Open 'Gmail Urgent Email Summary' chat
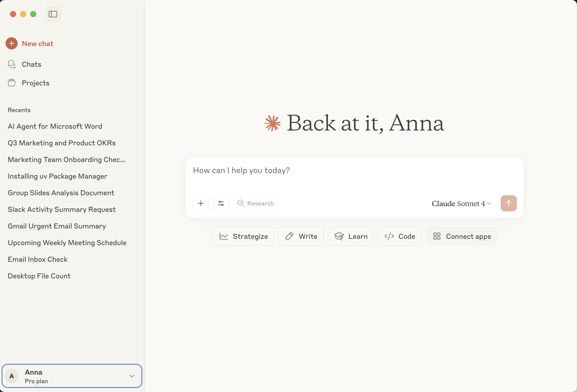The width and height of the screenshot is (577, 392). [x=57, y=226]
